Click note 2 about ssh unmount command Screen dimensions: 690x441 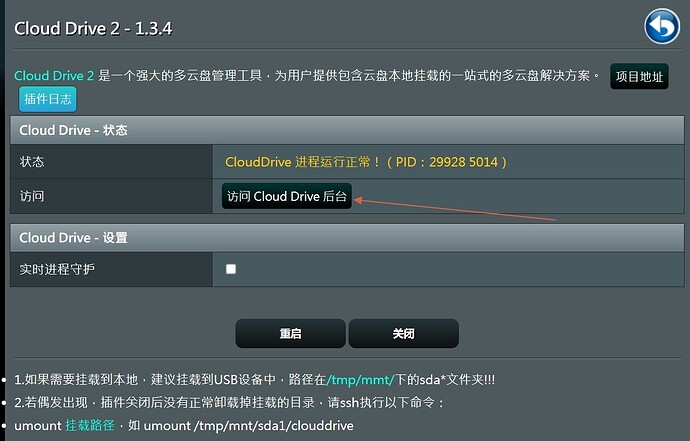click(229, 402)
